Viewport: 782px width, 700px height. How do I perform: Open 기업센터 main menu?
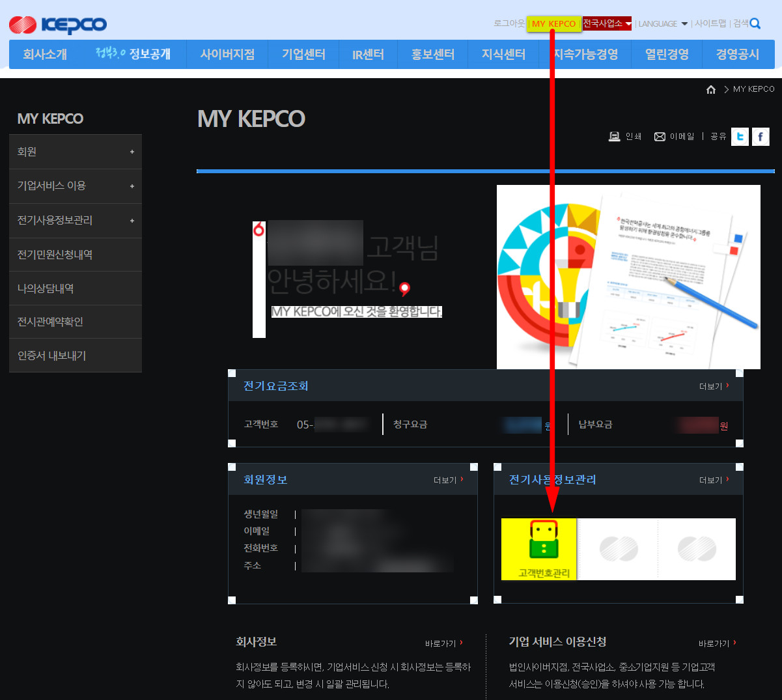pos(303,55)
